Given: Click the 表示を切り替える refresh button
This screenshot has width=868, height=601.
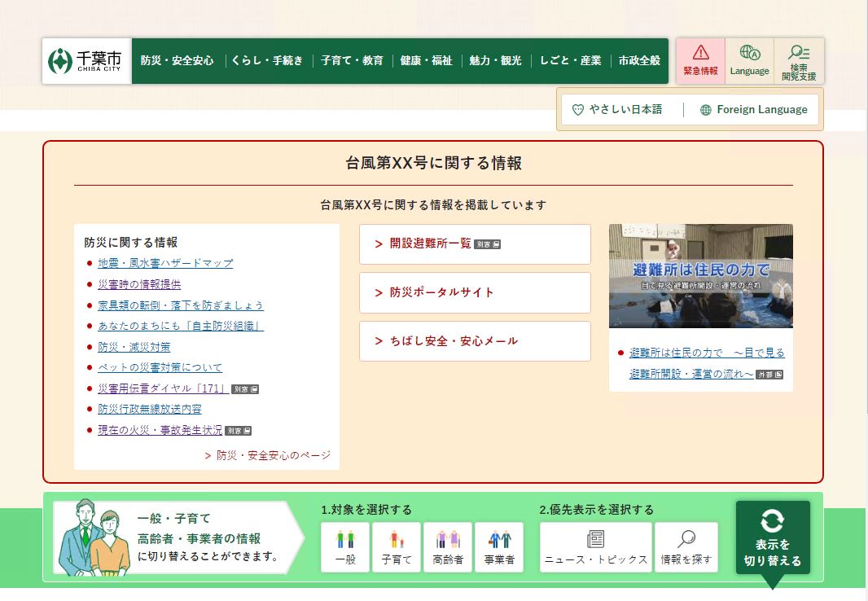Looking at the screenshot, I should point(772,537).
